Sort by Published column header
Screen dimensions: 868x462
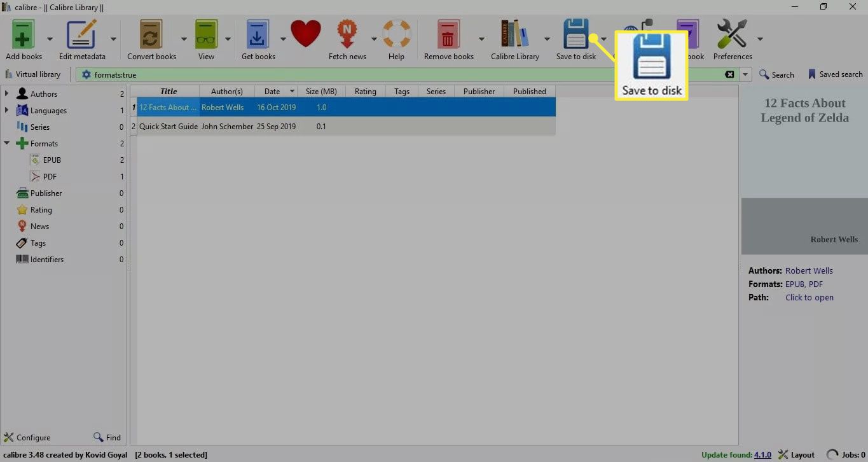[530, 91]
